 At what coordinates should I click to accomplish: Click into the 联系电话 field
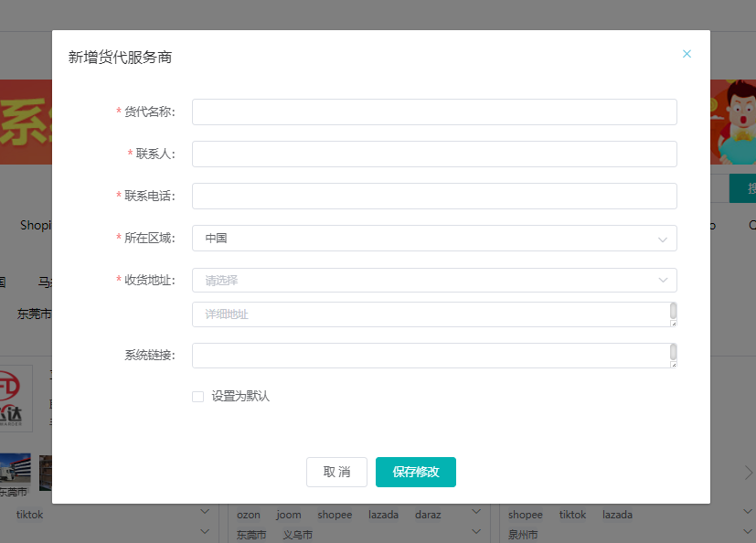[x=434, y=196]
